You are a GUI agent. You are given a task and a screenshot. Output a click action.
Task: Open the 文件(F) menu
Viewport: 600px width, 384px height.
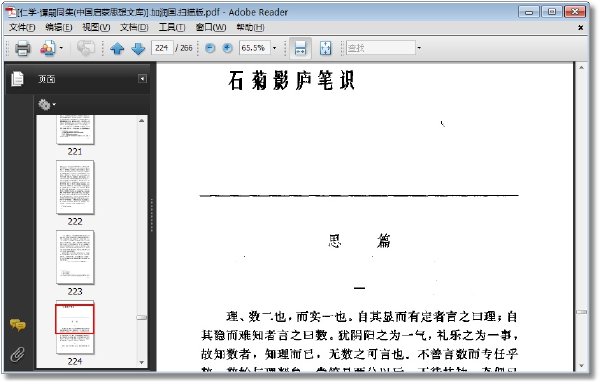22,28
